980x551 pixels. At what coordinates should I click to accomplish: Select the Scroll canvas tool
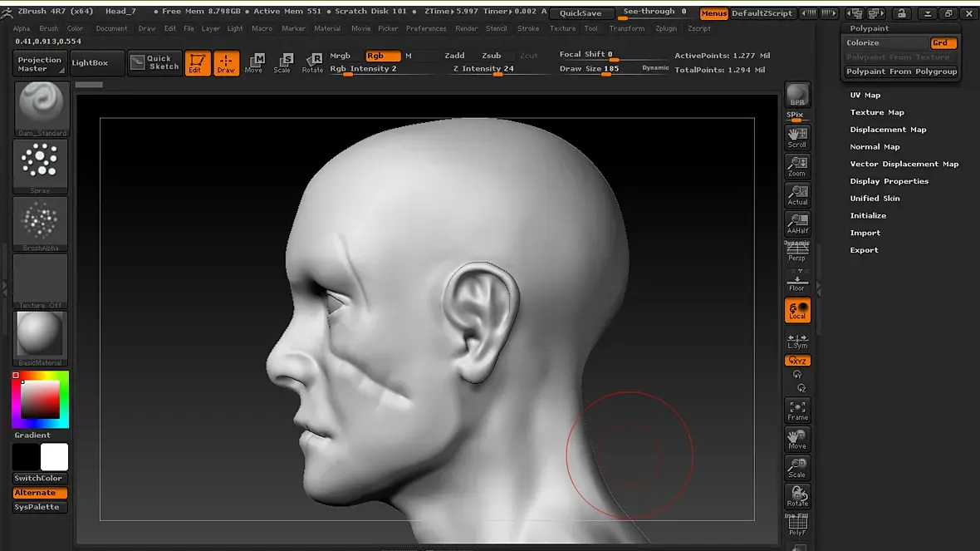(x=797, y=137)
